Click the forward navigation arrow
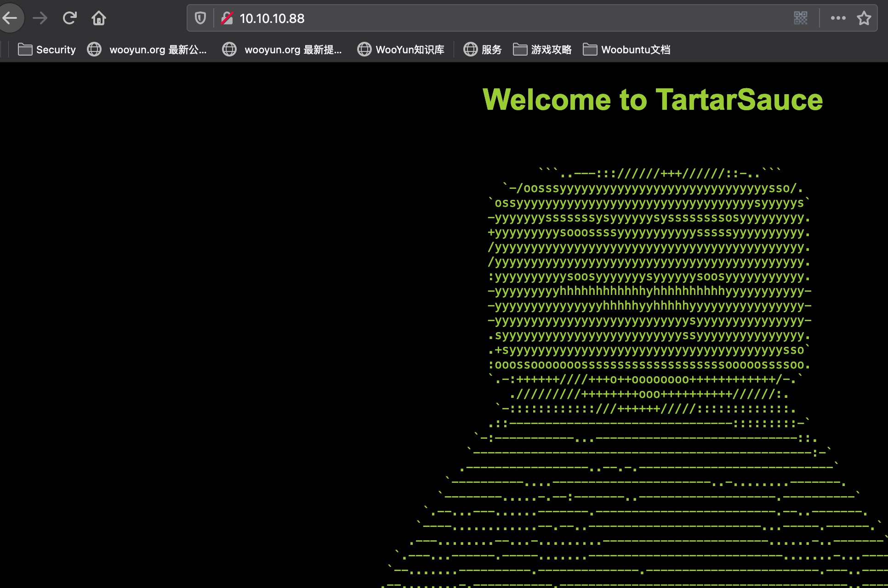888x588 pixels. [x=40, y=18]
